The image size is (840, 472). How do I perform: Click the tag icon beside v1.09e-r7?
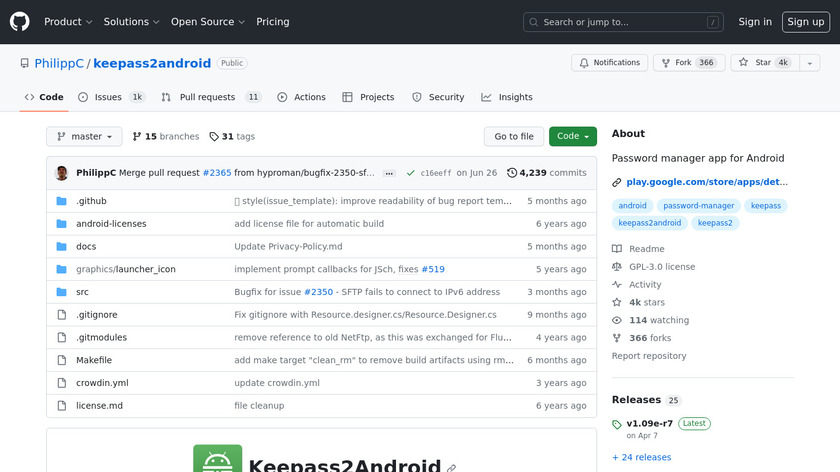coord(617,424)
